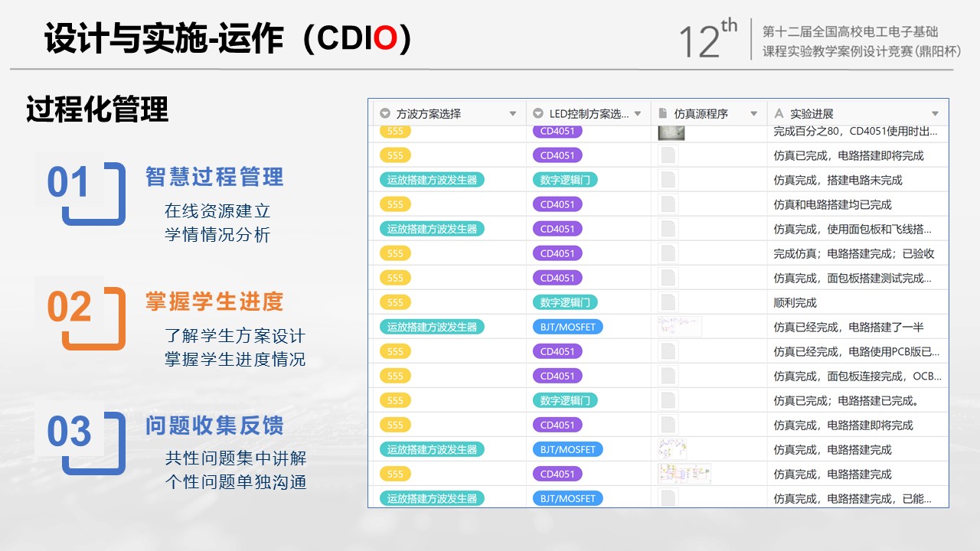Open the 仿真源程序 column dropdown arrow
This screenshot has width=980, height=551.
point(754,114)
